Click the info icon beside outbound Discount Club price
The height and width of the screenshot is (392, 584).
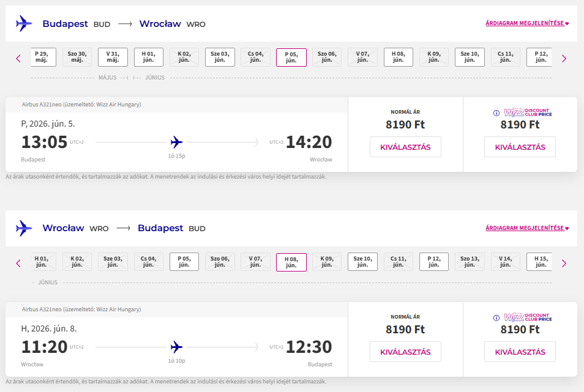click(497, 113)
